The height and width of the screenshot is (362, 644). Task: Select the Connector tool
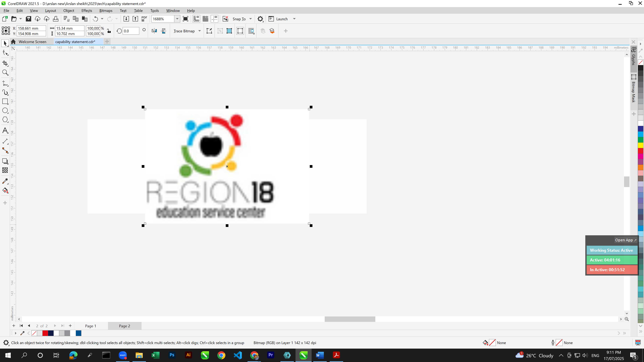[x=5, y=150]
